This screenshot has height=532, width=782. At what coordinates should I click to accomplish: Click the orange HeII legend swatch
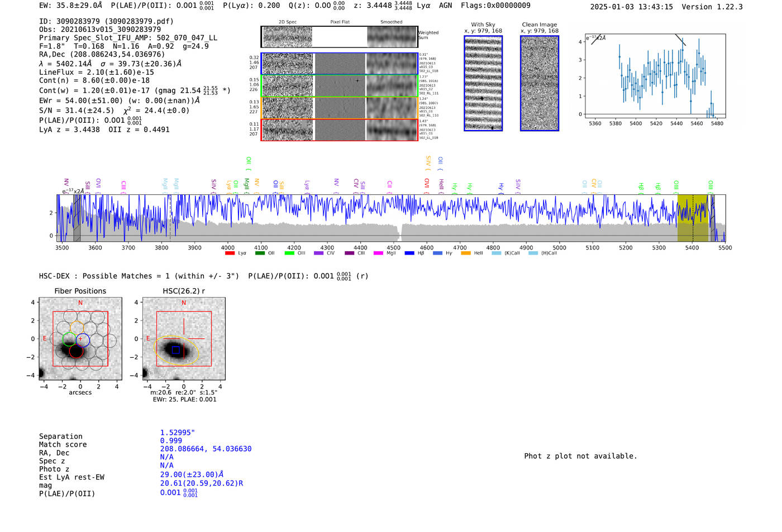click(466, 253)
